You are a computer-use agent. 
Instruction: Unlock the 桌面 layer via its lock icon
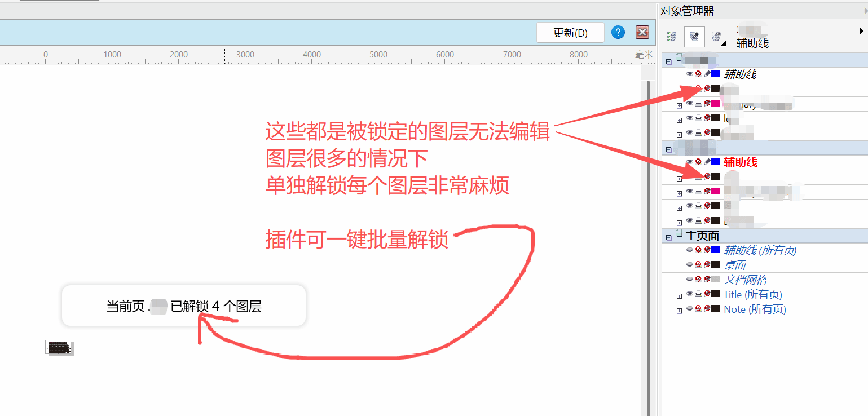707,265
